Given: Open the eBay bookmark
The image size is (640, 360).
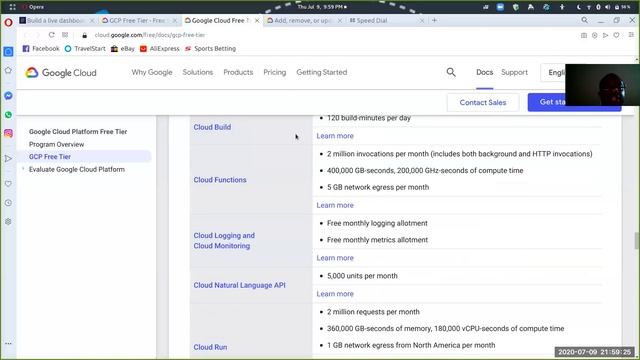Looking at the screenshot, I should pyautogui.click(x=123, y=49).
